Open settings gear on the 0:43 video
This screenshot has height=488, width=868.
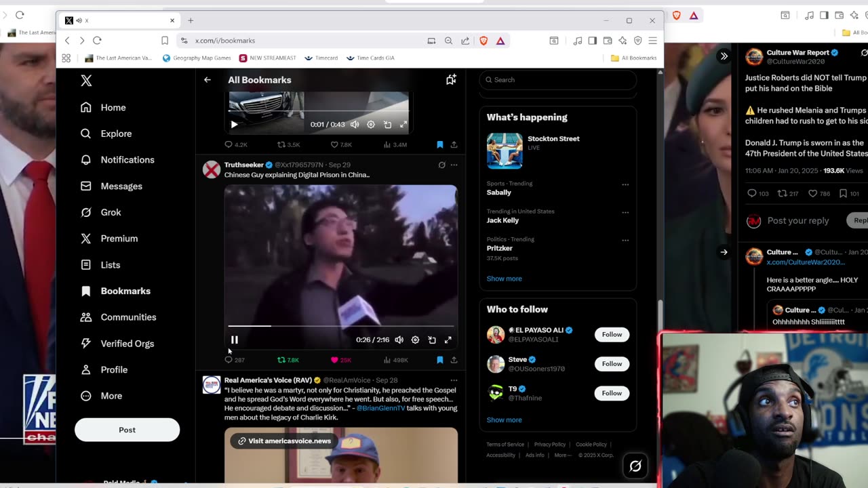pos(371,125)
